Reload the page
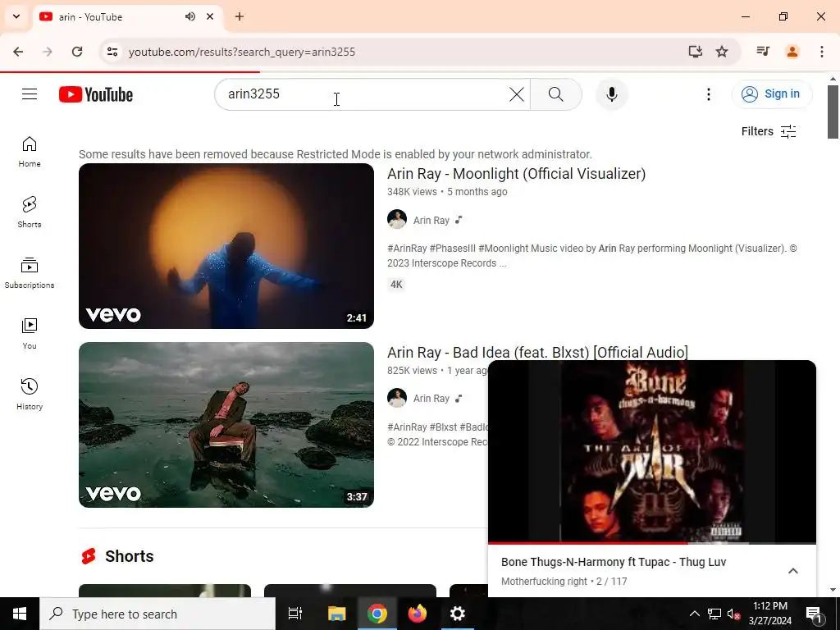 [77, 52]
